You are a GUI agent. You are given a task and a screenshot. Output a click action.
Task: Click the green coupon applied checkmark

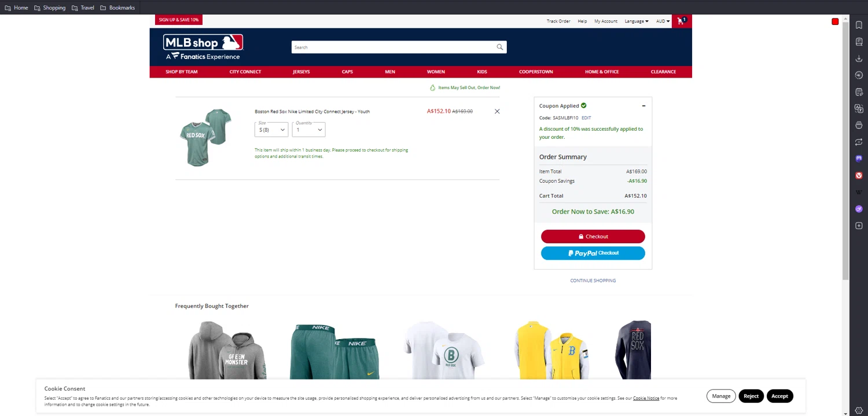point(583,105)
